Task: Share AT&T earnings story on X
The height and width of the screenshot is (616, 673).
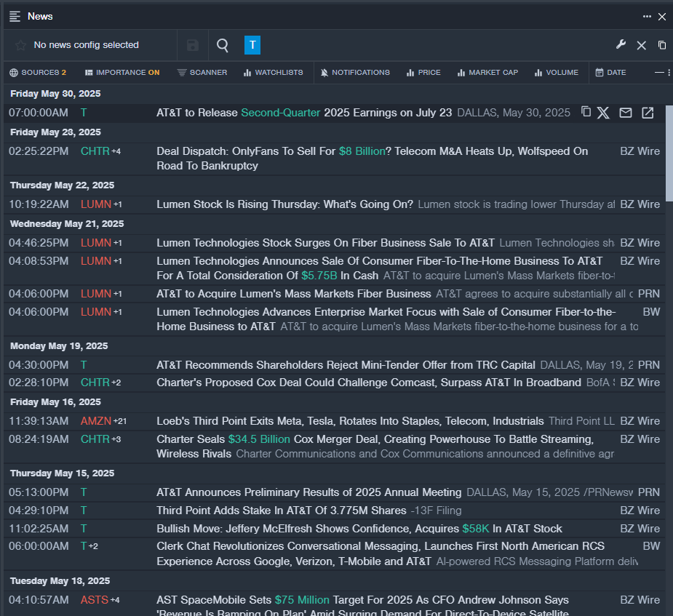Action: 603,113
